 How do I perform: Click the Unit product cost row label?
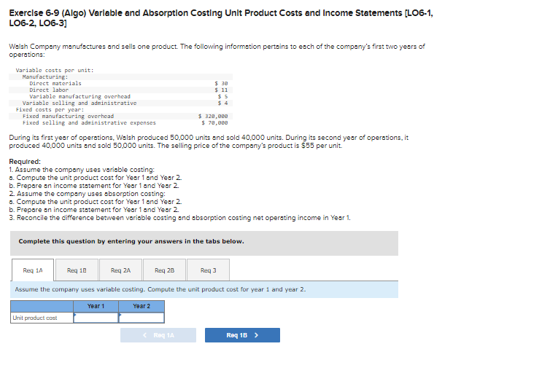point(42,318)
